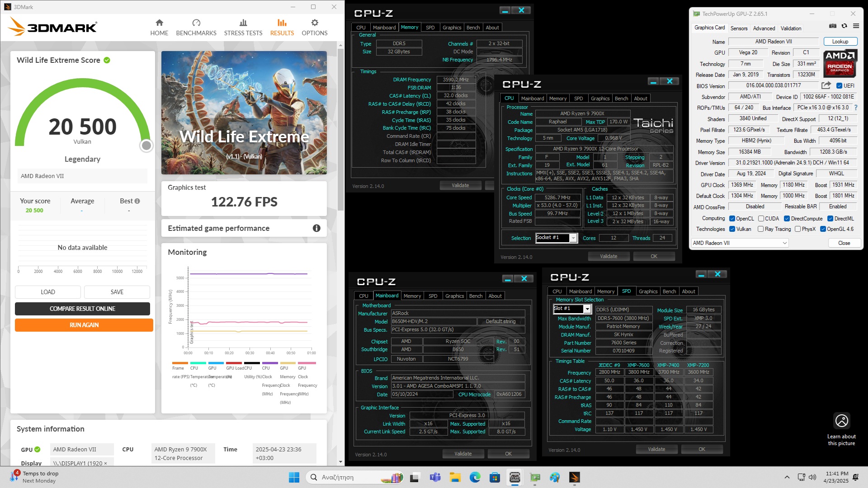The width and height of the screenshot is (868, 488).
Task: Open the Validation tab in GPU-Z
Action: tap(791, 28)
